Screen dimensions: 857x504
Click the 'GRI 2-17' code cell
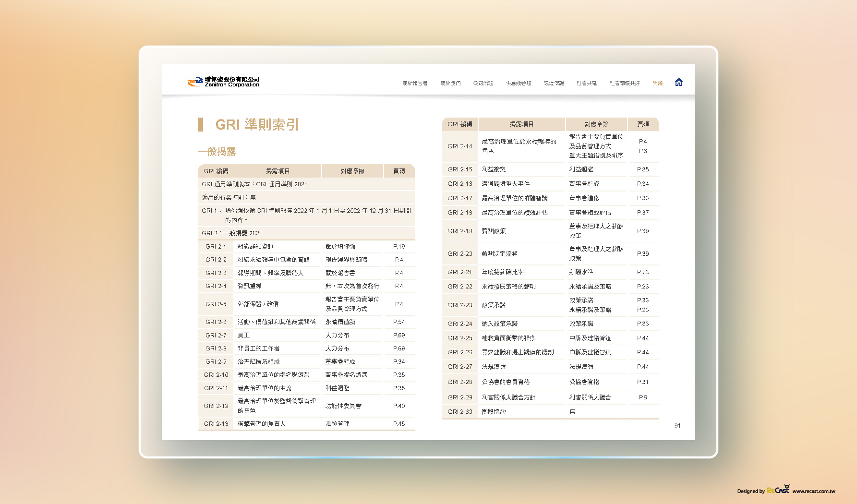pos(460,198)
